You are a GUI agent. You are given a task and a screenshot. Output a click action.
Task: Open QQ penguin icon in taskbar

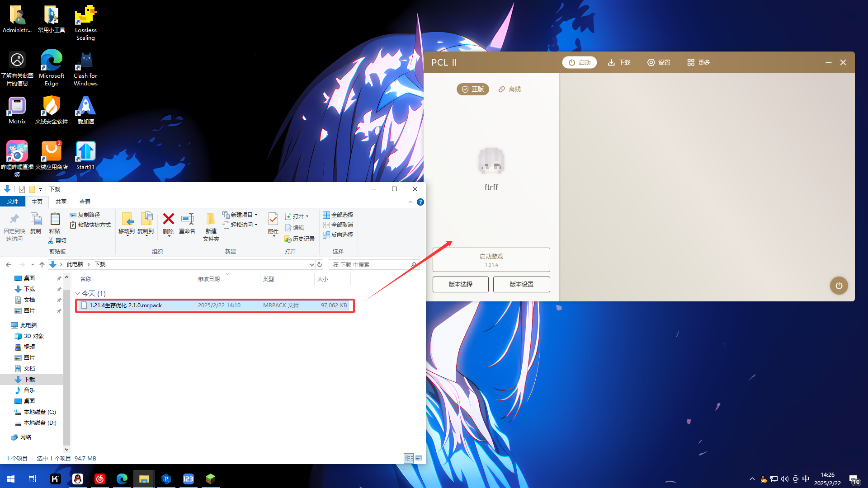pyautogui.click(x=78, y=479)
